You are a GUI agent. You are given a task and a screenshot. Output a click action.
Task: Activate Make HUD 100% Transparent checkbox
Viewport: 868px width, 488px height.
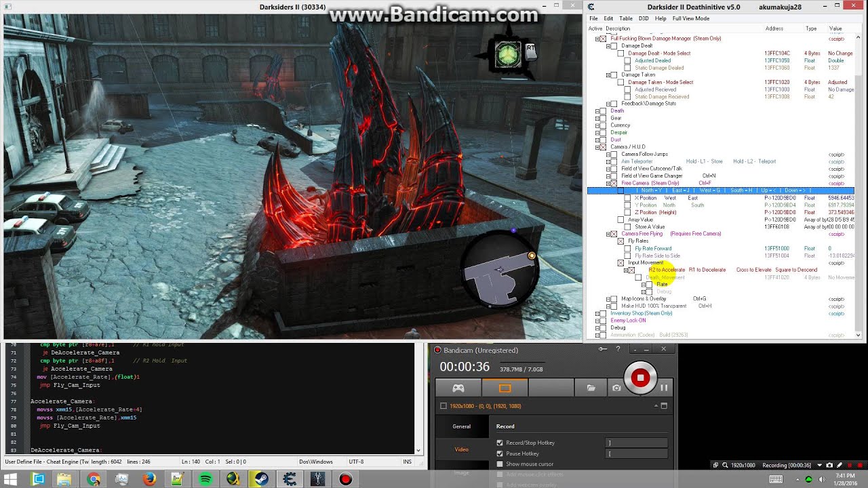click(x=614, y=306)
